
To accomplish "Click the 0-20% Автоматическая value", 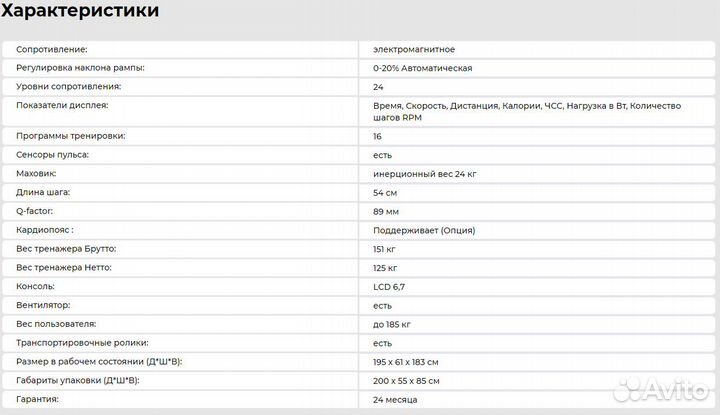I will [x=422, y=68].
